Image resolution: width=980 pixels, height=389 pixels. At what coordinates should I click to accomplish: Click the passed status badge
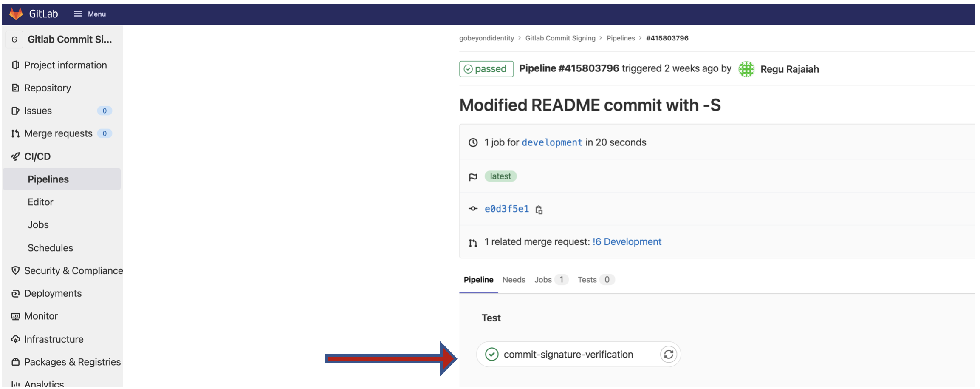pyautogui.click(x=486, y=69)
